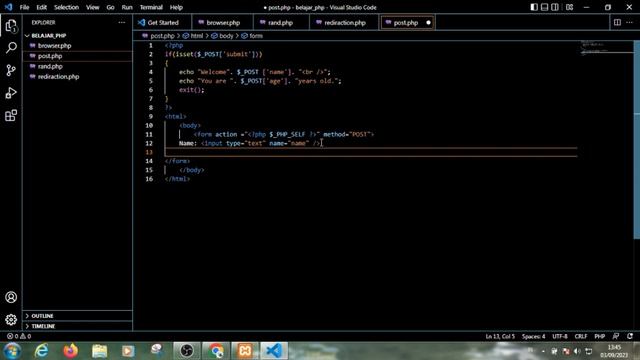This screenshot has width=640, height=360.
Task: Open the Explorer view in the activity bar
Action: point(11,26)
